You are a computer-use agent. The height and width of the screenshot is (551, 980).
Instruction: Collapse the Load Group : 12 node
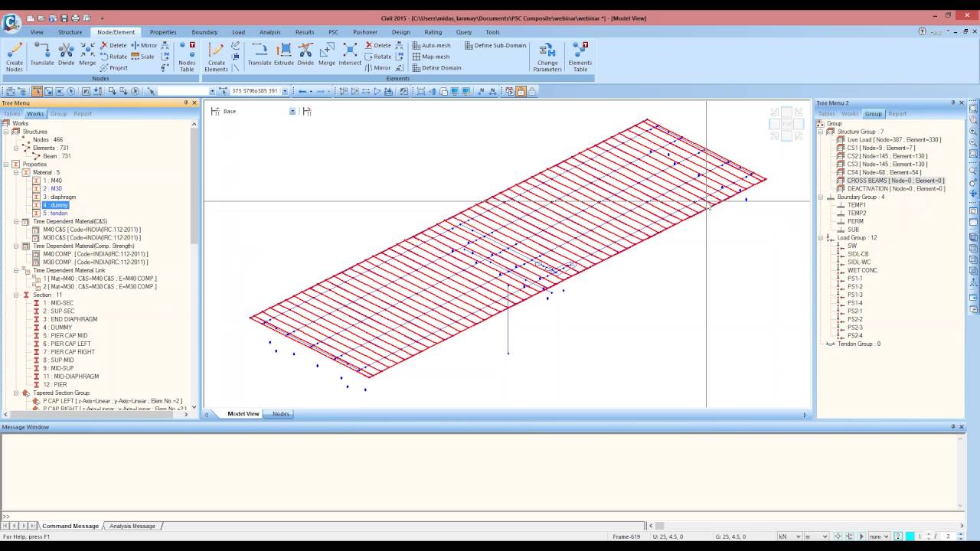821,237
